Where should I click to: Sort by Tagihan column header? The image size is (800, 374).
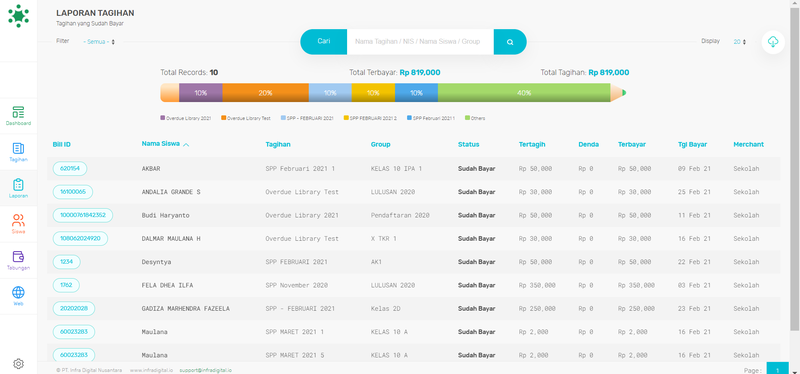(278, 144)
